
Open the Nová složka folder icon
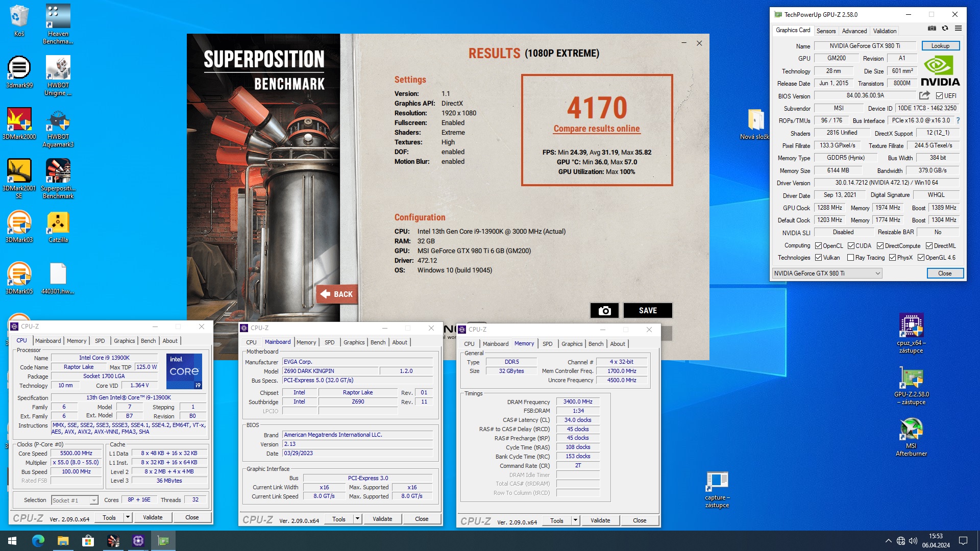pyautogui.click(x=755, y=124)
